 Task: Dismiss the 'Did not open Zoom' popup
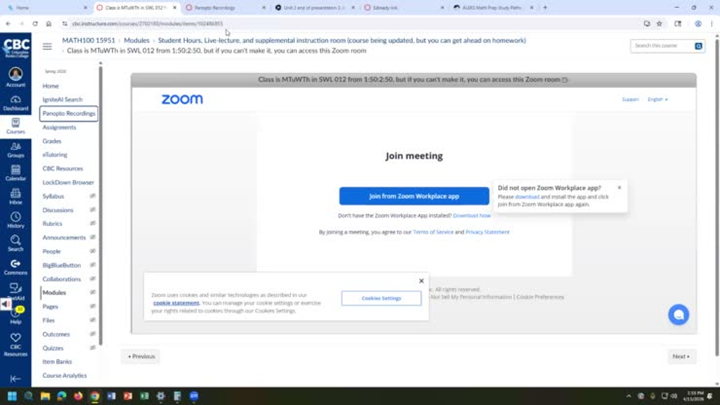coord(619,187)
